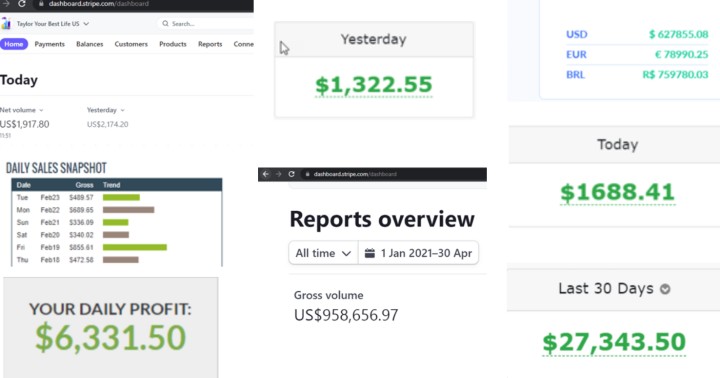Click the USD currency link
Viewport: 720px width, 378px height.
(x=577, y=34)
